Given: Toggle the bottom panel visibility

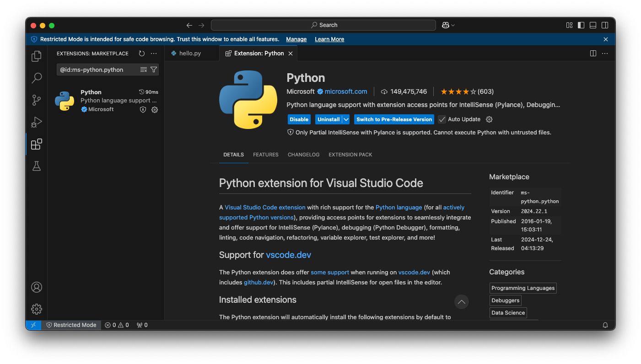Looking at the screenshot, I should [x=593, y=25].
